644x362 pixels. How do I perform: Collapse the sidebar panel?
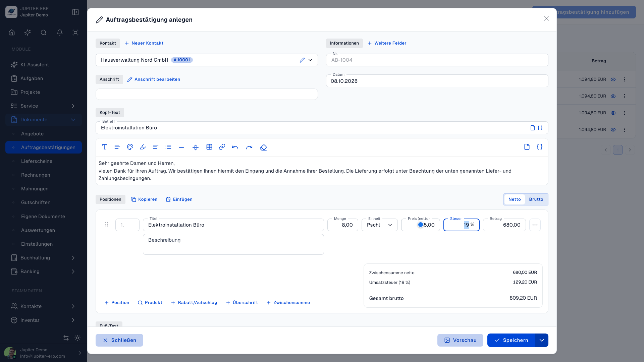(x=75, y=12)
